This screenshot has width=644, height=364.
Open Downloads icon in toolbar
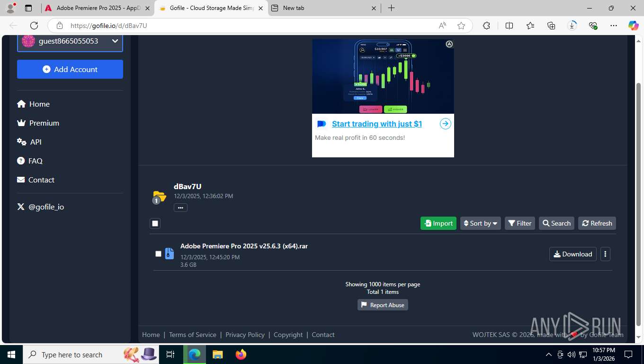tap(572, 26)
